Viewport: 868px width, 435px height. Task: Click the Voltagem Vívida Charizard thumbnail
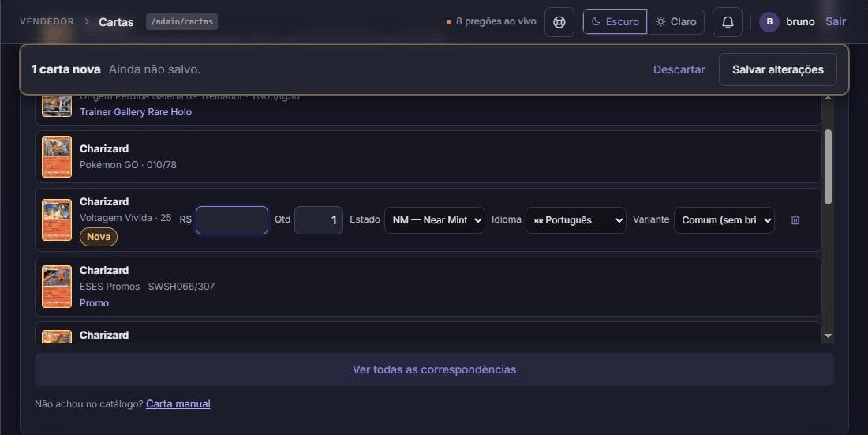tap(57, 220)
